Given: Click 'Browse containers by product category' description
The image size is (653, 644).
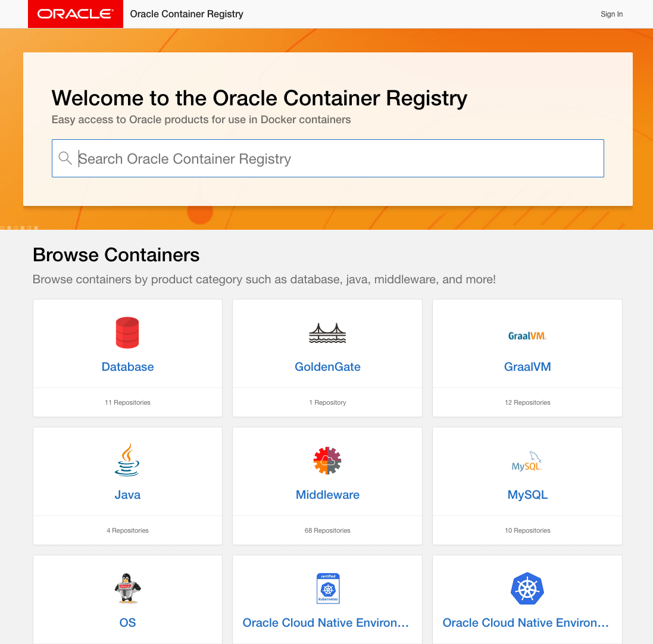Looking at the screenshot, I should (x=264, y=279).
